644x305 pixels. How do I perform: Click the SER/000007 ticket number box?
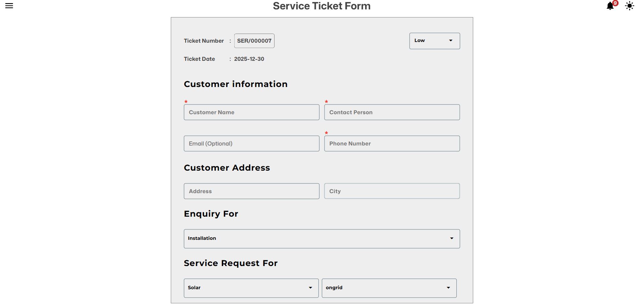point(254,41)
